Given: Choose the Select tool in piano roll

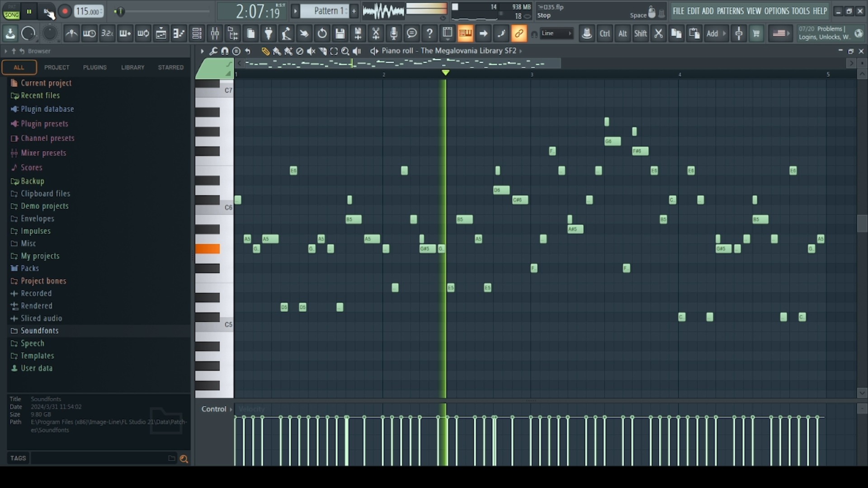Looking at the screenshot, I should [x=334, y=51].
